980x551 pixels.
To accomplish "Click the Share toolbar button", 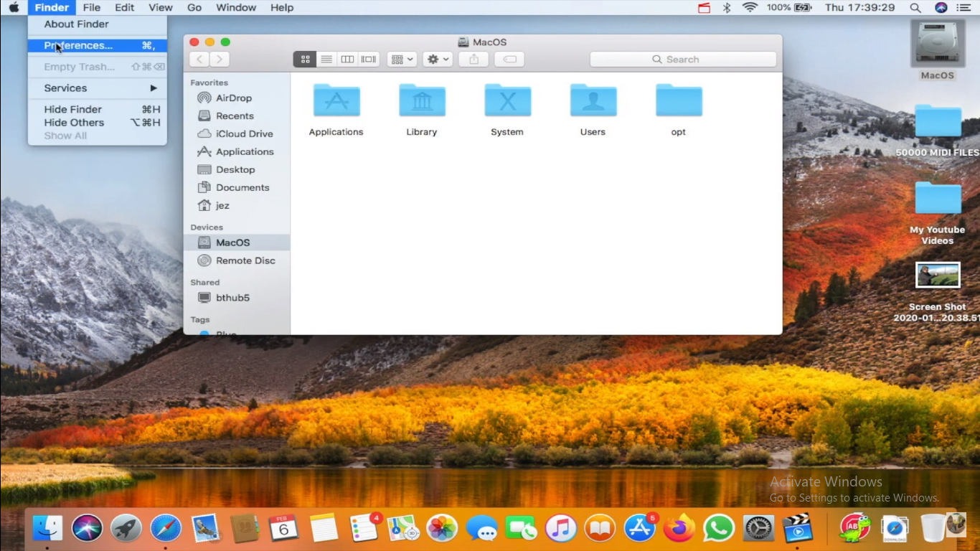I will [473, 60].
